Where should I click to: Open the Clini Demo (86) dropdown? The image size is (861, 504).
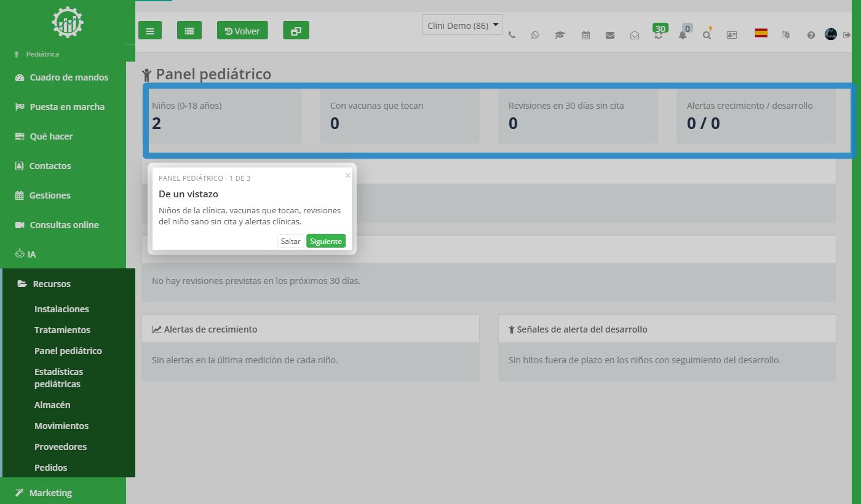point(462,25)
